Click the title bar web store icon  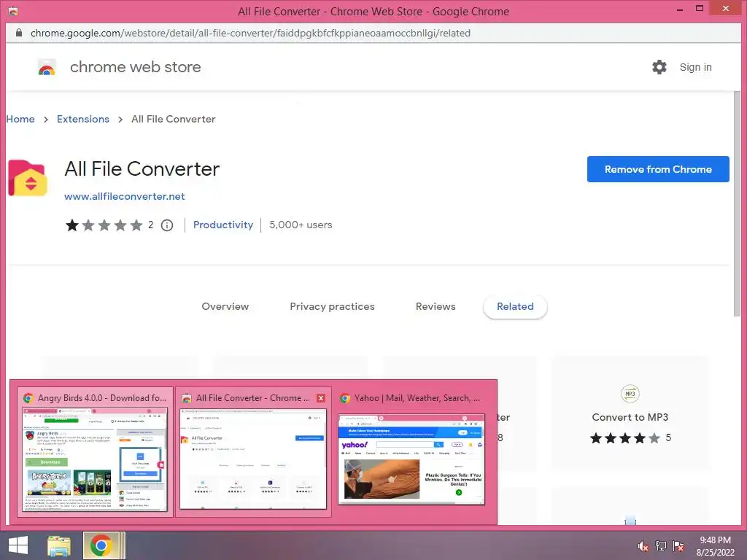13,11
